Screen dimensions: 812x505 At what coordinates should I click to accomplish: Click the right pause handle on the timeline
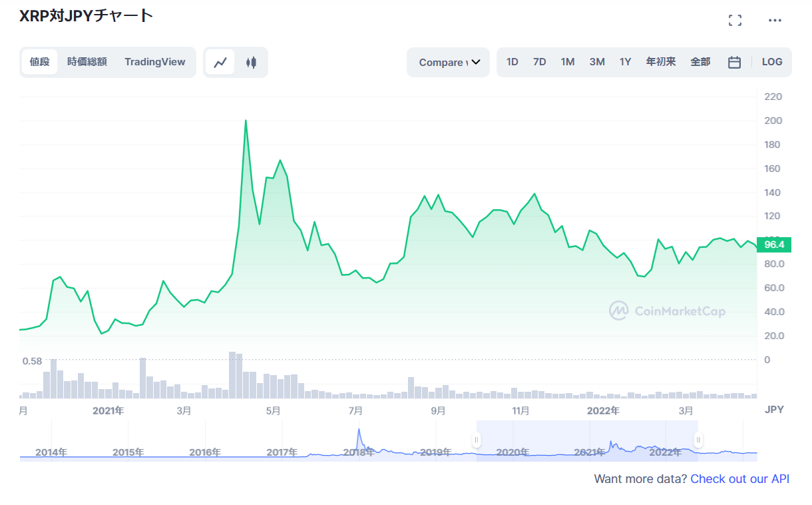pos(698,440)
